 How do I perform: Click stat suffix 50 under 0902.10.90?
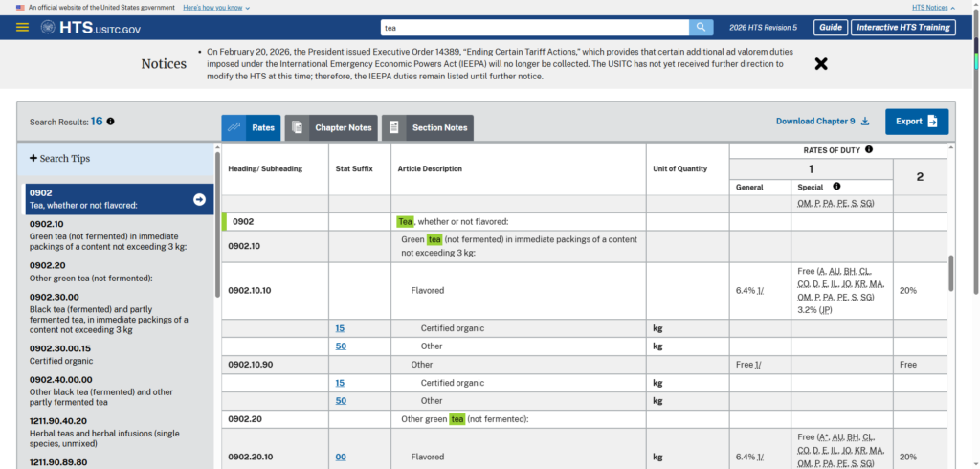(x=341, y=401)
